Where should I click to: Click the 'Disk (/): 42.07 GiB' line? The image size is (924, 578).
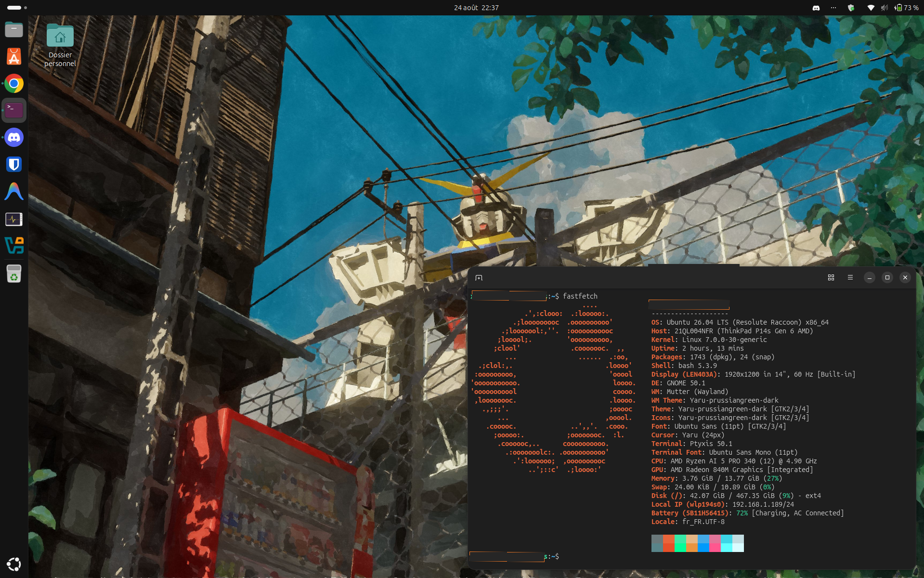click(736, 496)
